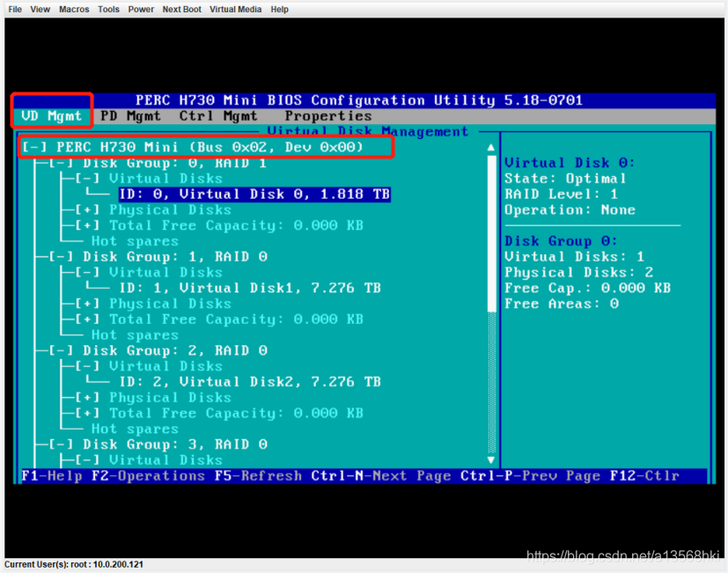Open the Next Boot menu
728x573 pixels.
pyautogui.click(x=181, y=10)
